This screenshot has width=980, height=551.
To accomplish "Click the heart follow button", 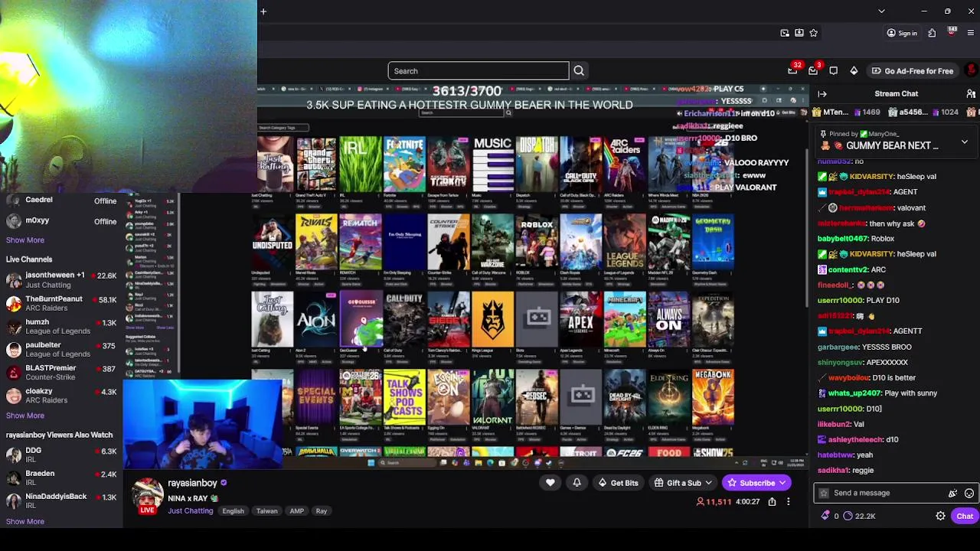I will point(550,483).
